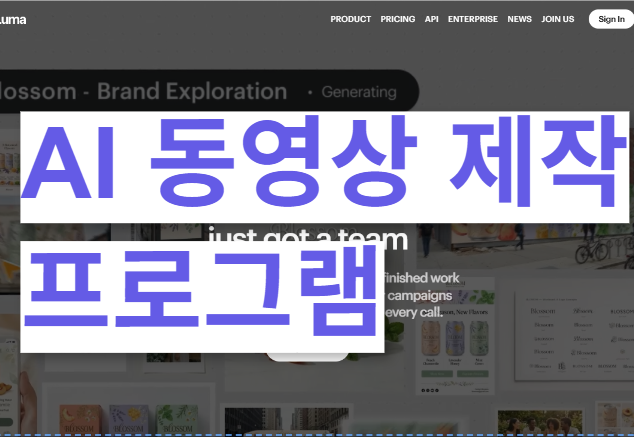This screenshot has height=437, width=634.
Task: Open the NEWS section link
Action: pos(520,19)
